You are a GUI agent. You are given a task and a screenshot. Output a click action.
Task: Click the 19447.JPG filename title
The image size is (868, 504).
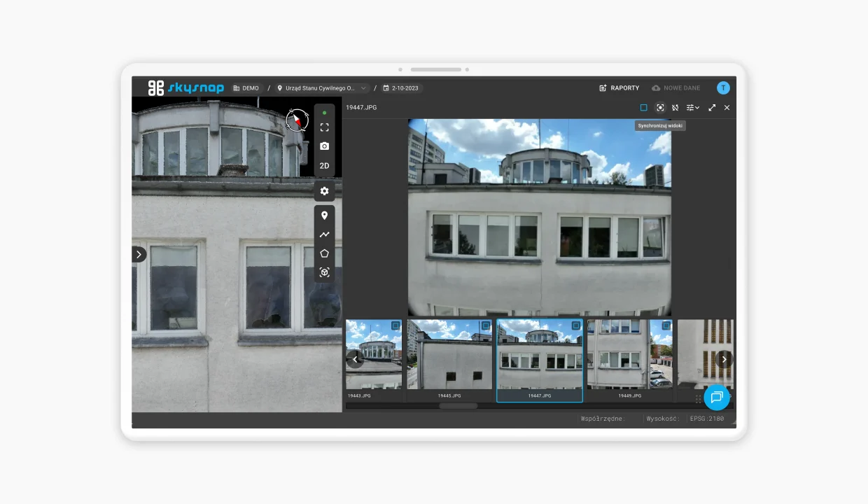[x=361, y=108]
